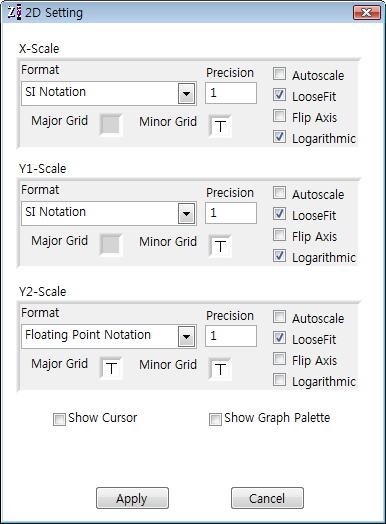Enable the Show Cursor checkbox
This screenshot has width=386, height=524.
coord(59,419)
